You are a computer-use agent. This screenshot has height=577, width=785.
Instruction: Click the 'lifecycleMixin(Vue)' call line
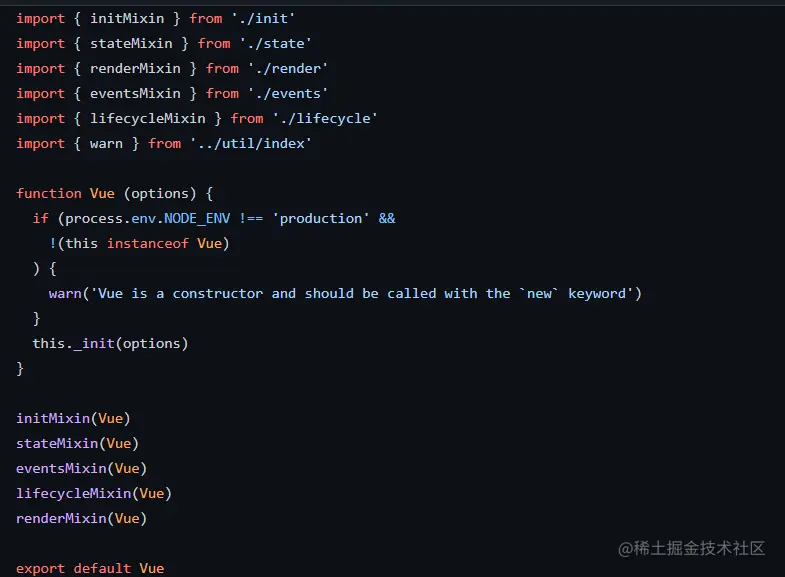coord(94,493)
